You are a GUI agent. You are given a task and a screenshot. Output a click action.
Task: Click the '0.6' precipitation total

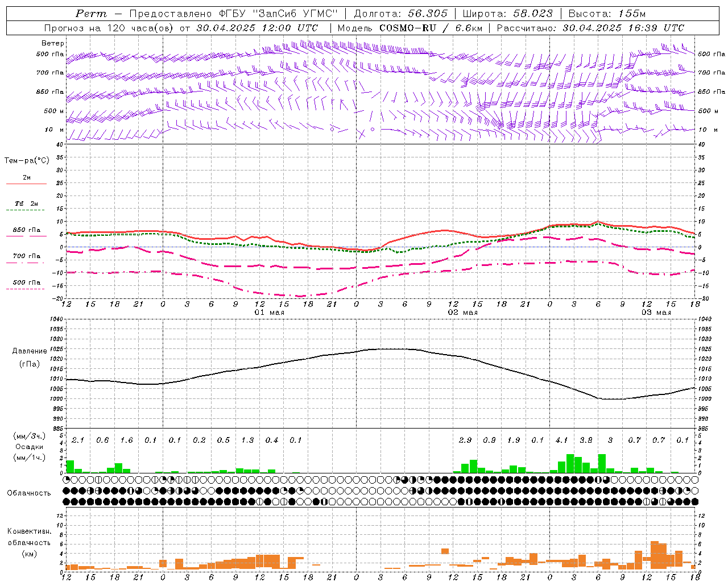pos(102,440)
